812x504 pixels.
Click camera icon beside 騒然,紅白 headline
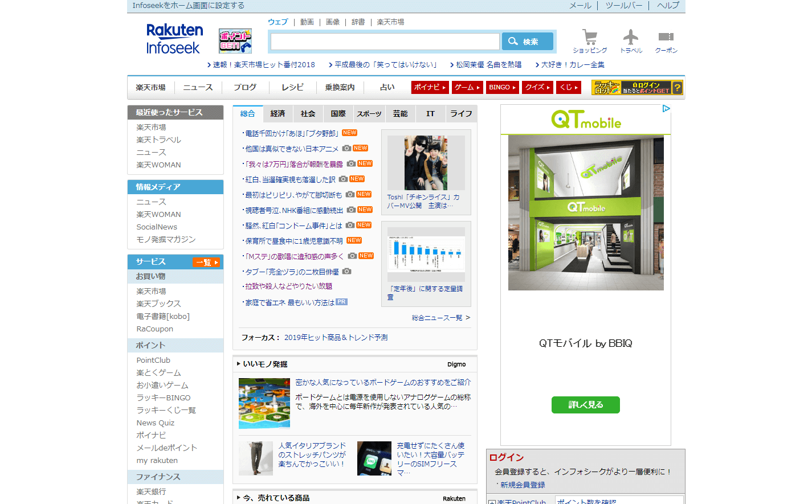click(x=350, y=225)
